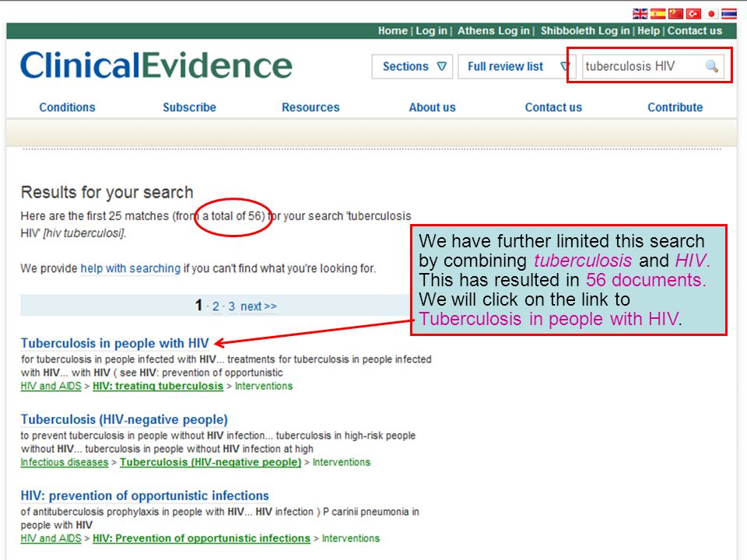Screen dimensions: 747x560
Task: Click the help with searching link
Action: 131,268
